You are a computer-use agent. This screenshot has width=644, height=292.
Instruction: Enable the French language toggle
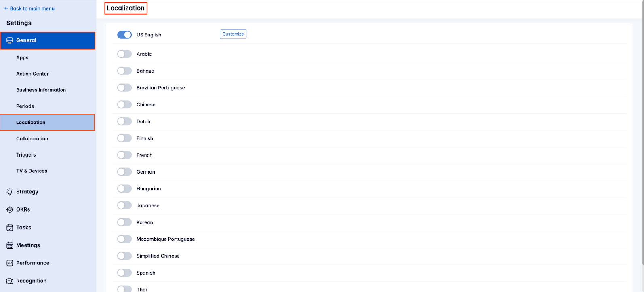(x=124, y=155)
